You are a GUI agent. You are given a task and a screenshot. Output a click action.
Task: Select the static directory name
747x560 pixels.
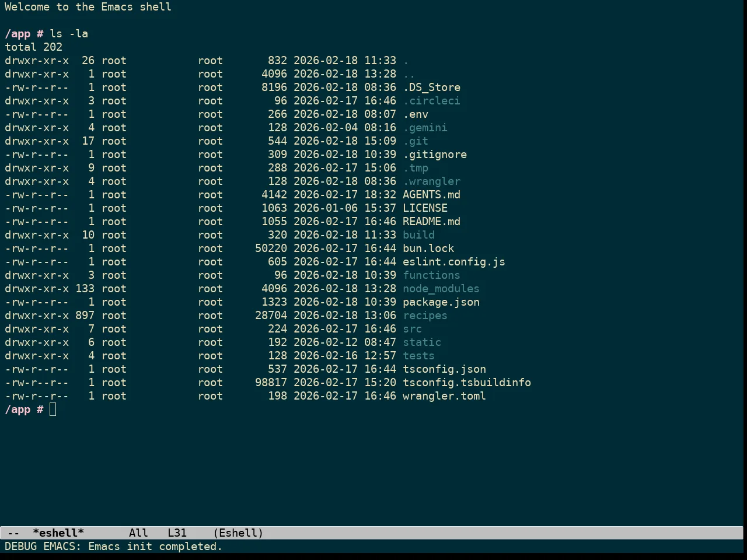coord(422,342)
